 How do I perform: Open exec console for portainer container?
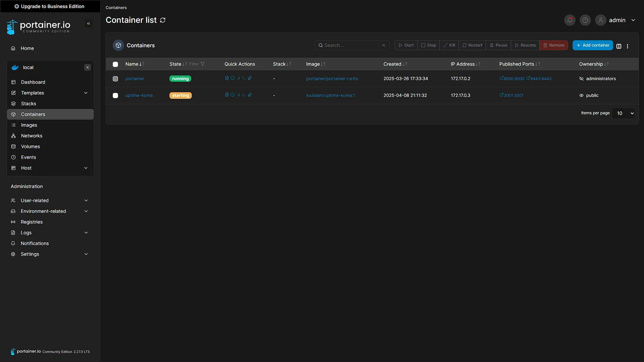coord(244,78)
